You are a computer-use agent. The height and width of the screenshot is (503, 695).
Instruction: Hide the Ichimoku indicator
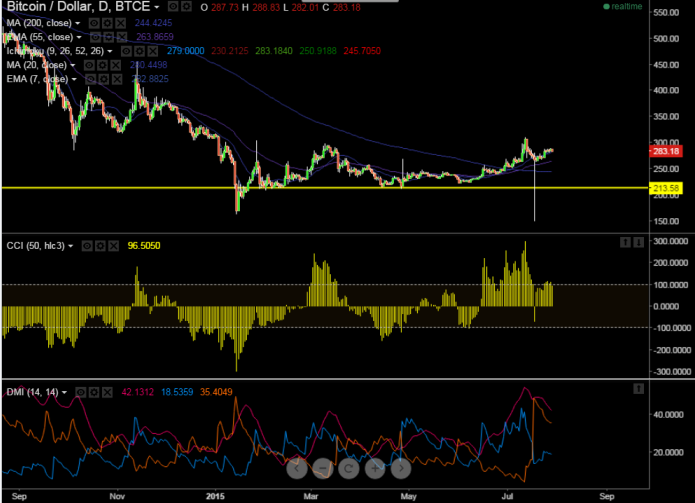coord(126,51)
